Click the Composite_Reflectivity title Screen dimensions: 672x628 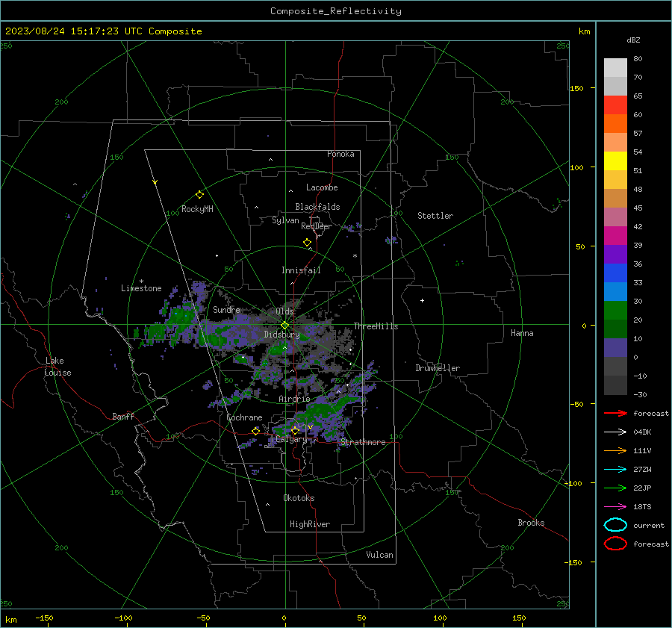336,11
